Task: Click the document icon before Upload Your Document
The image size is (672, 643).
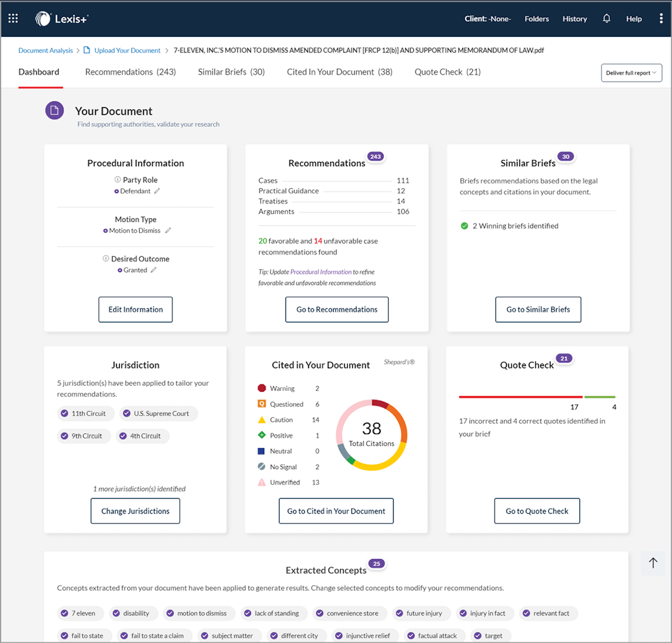Action: click(87, 50)
